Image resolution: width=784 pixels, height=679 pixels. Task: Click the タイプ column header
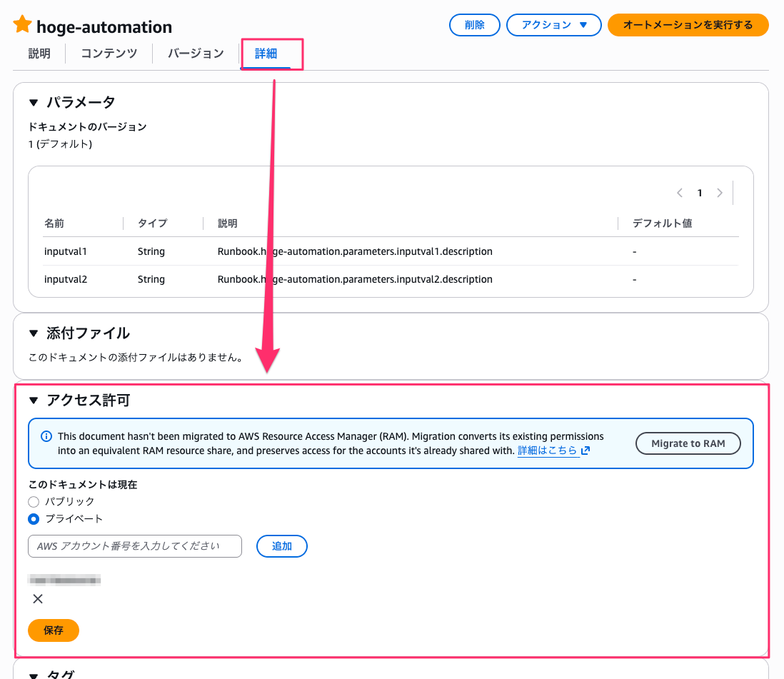pyautogui.click(x=153, y=223)
